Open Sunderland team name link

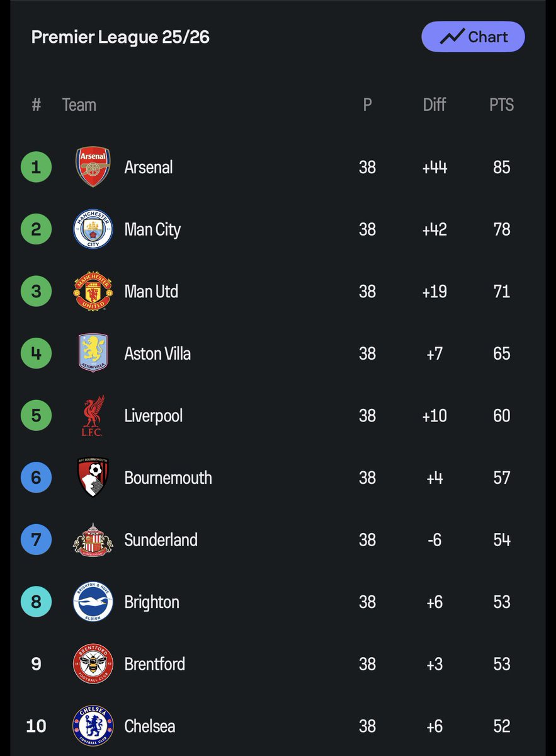[x=161, y=540]
